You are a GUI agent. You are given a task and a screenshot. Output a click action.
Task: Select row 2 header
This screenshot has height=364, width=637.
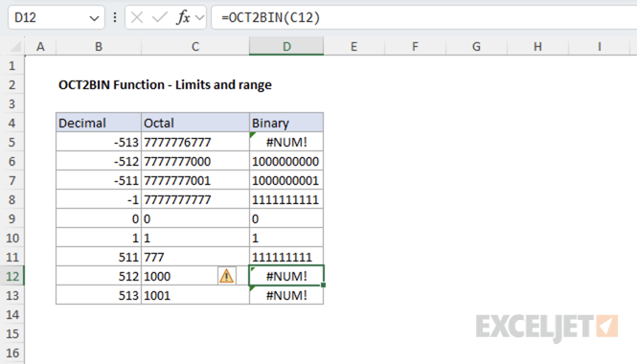click(12, 84)
